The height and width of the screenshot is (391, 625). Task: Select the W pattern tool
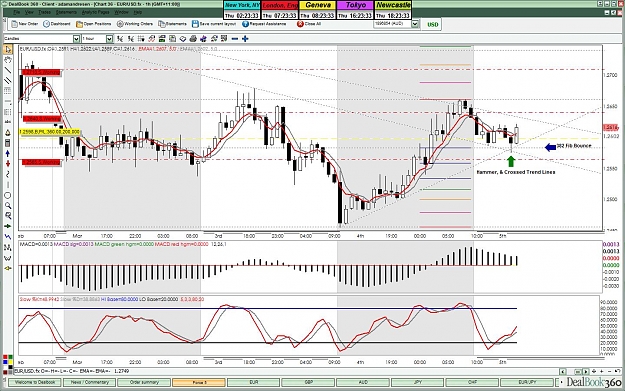point(8,258)
